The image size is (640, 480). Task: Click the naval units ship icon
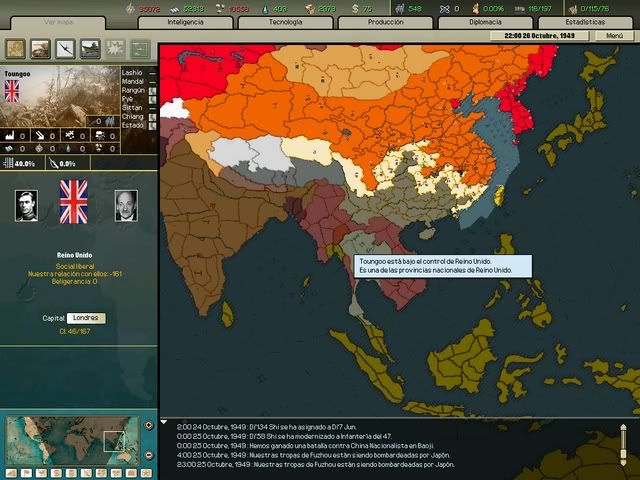point(90,48)
